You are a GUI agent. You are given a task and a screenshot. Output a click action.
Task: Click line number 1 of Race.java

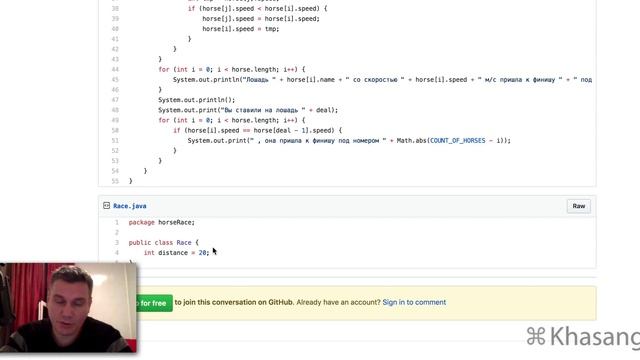(x=117, y=222)
